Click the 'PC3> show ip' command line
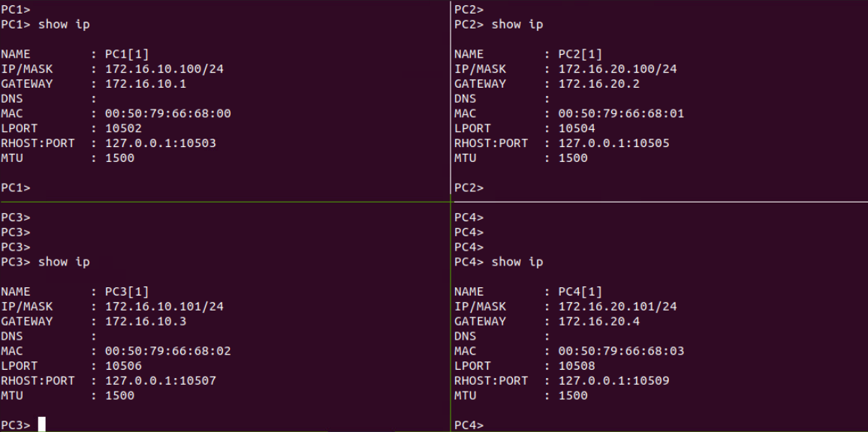The height and width of the screenshot is (432, 868). 45,262
